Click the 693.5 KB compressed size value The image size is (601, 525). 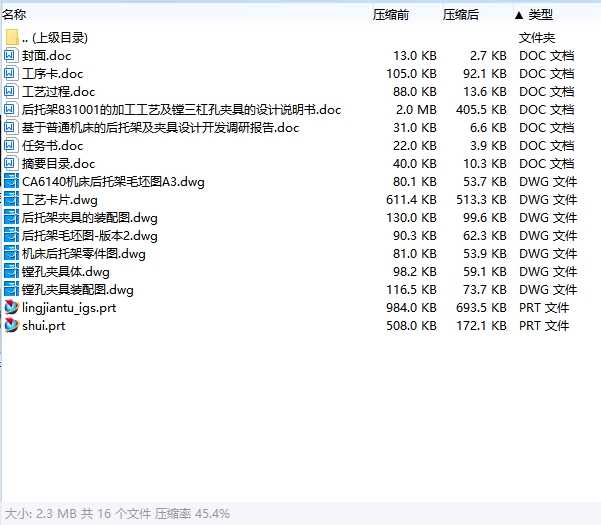(x=481, y=308)
